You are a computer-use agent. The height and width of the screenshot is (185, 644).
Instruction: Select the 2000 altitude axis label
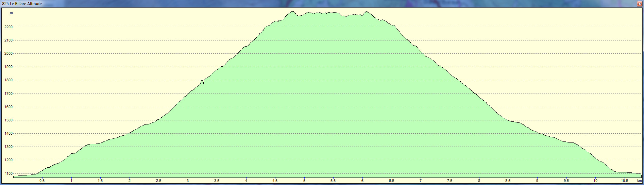[9, 54]
